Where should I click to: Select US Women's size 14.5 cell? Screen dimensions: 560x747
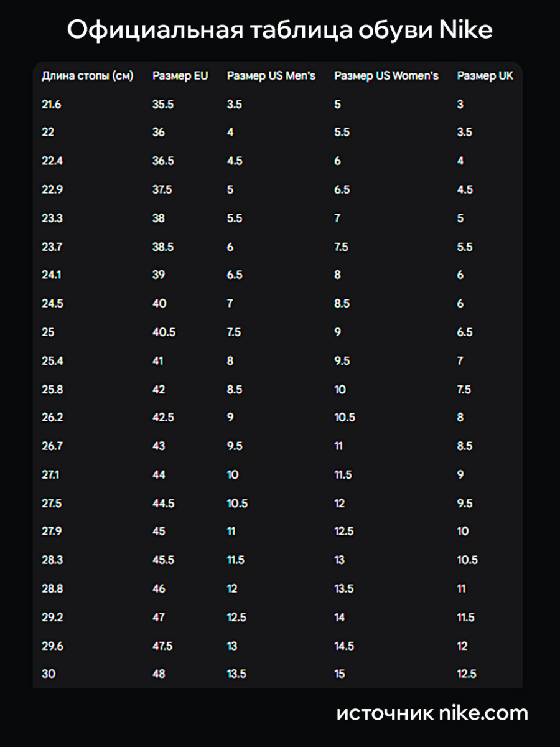click(x=344, y=646)
